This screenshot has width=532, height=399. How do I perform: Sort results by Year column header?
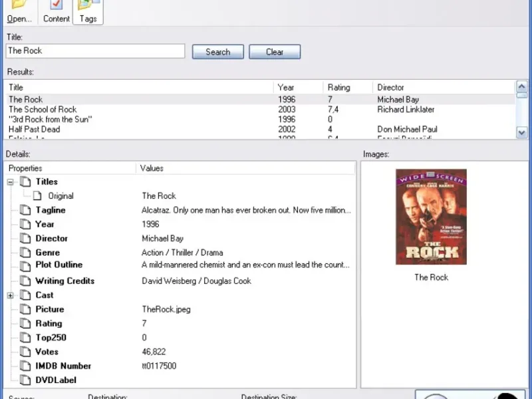point(298,87)
